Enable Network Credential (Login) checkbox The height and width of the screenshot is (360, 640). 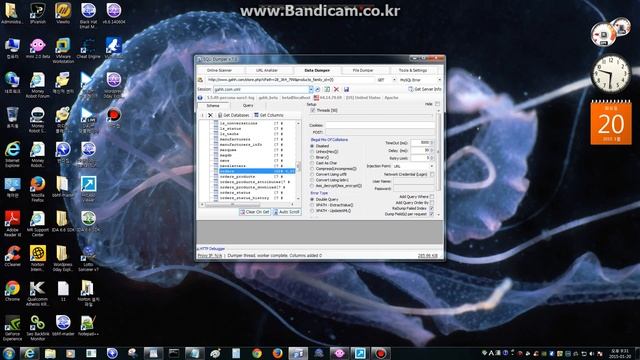point(432,174)
